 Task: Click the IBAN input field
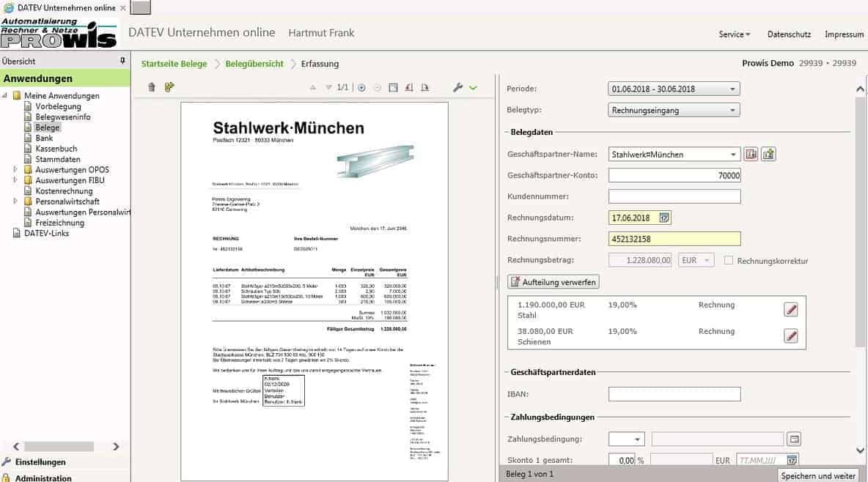click(x=674, y=394)
